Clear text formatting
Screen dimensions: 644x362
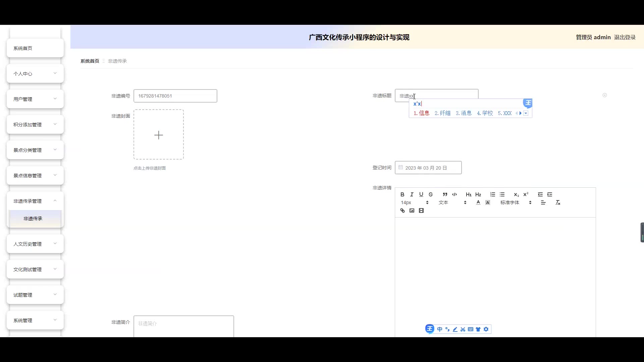coord(558,202)
